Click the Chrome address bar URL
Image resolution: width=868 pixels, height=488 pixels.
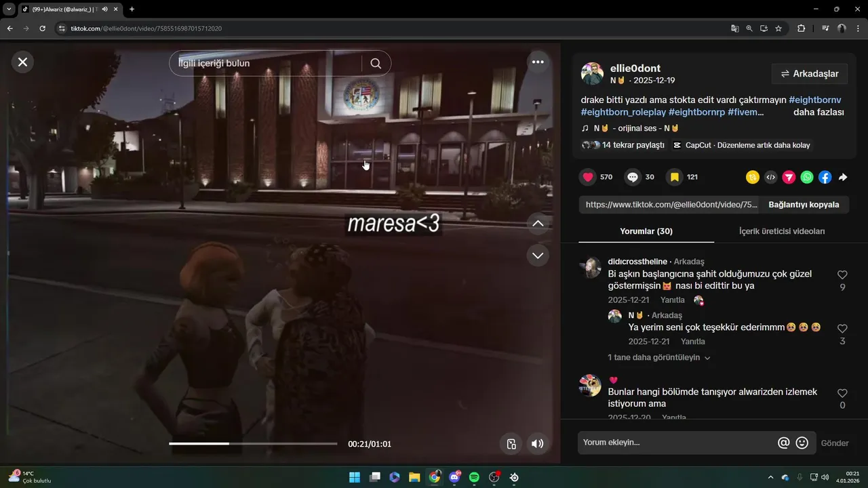(x=146, y=28)
